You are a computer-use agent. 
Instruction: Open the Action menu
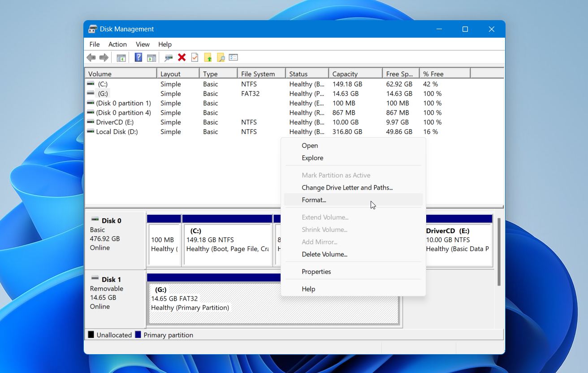[x=117, y=44]
